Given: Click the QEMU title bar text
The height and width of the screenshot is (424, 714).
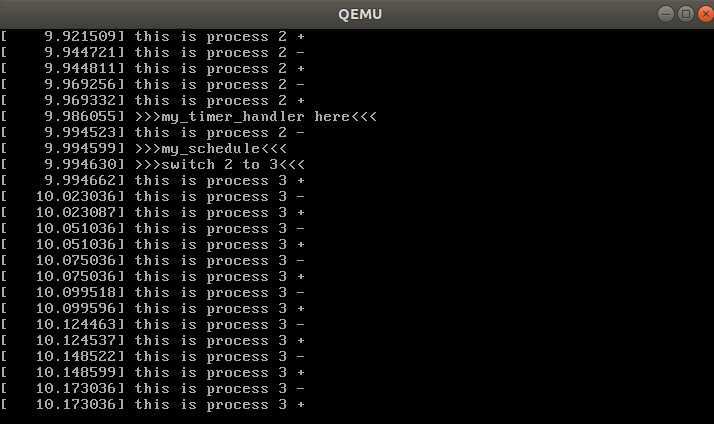Looking at the screenshot, I should pos(360,14).
